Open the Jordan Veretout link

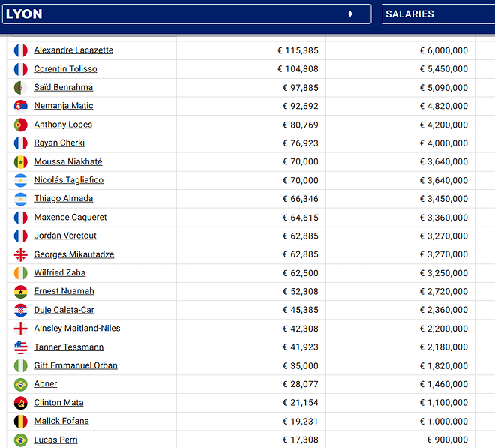65,236
